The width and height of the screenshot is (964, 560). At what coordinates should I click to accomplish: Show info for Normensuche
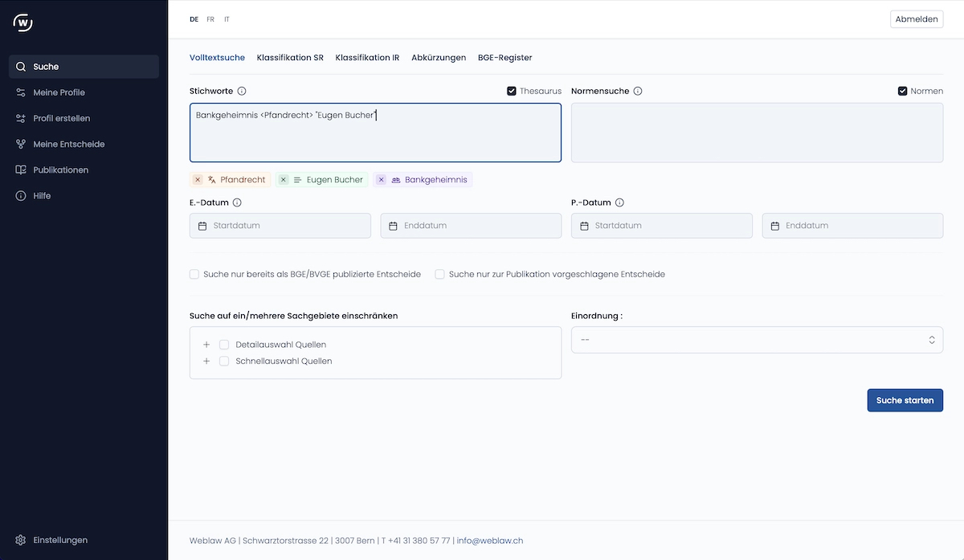[638, 92]
